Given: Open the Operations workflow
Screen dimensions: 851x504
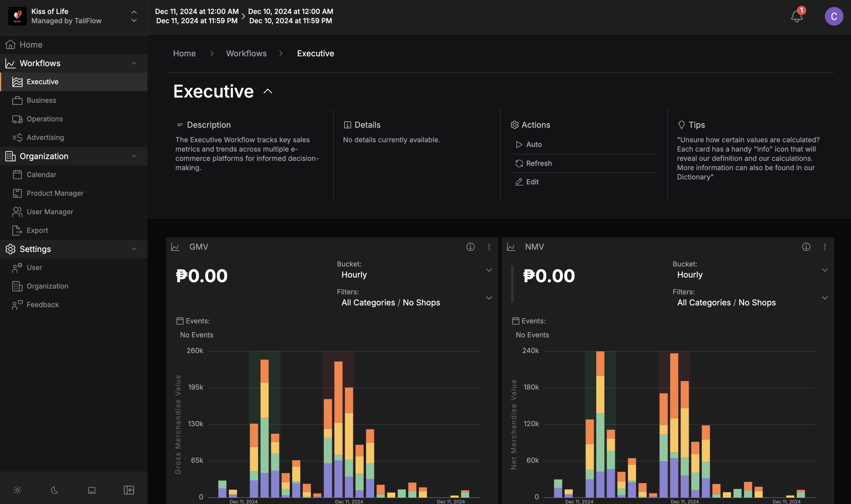Looking at the screenshot, I should pos(74,119).
